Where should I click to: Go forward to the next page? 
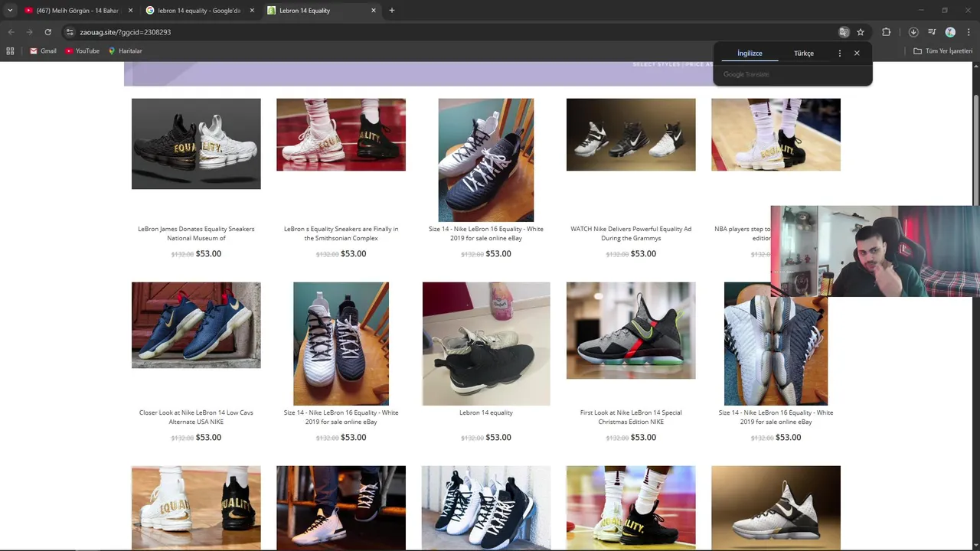tap(29, 32)
